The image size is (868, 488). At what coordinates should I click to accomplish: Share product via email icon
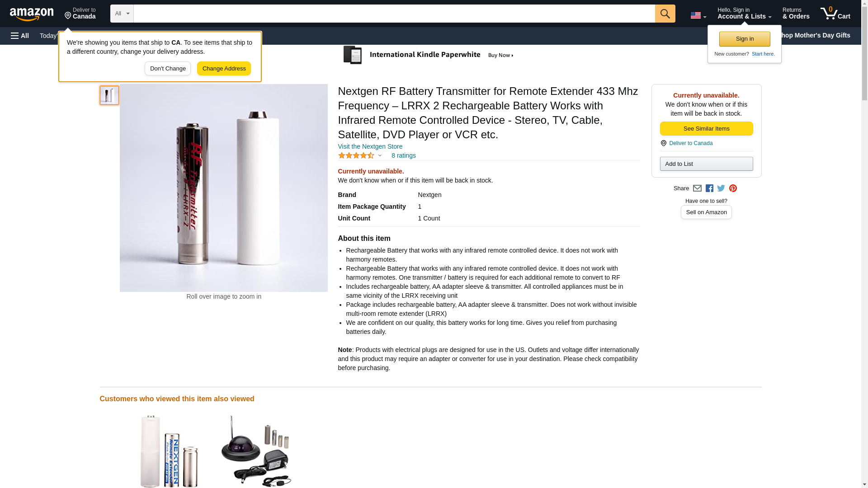click(x=697, y=188)
